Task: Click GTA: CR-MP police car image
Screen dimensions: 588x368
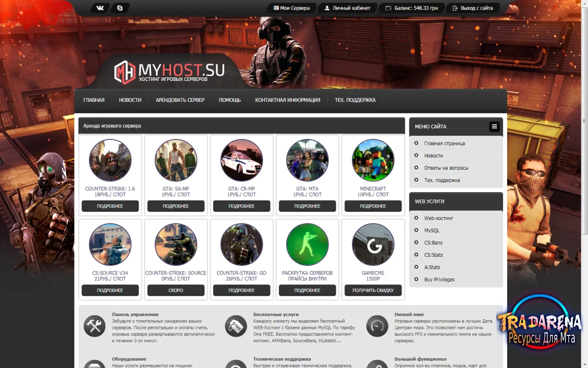Action: tap(242, 161)
